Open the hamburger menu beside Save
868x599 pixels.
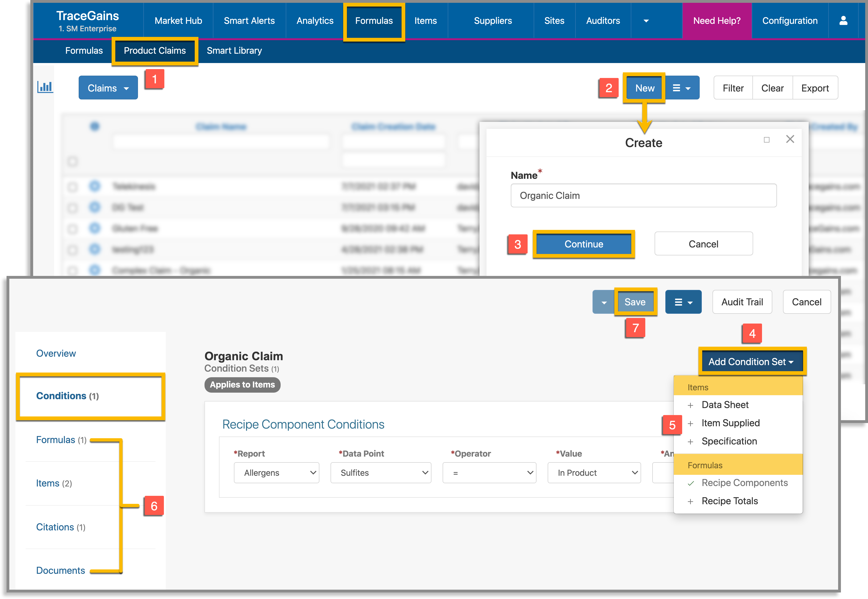[x=683, y=302]
